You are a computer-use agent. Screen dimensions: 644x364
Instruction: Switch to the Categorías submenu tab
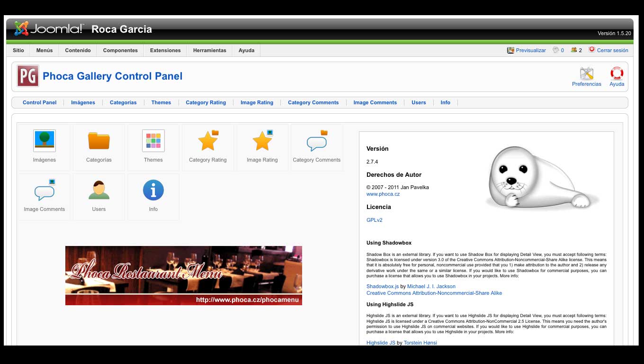[x=123, y=102]
